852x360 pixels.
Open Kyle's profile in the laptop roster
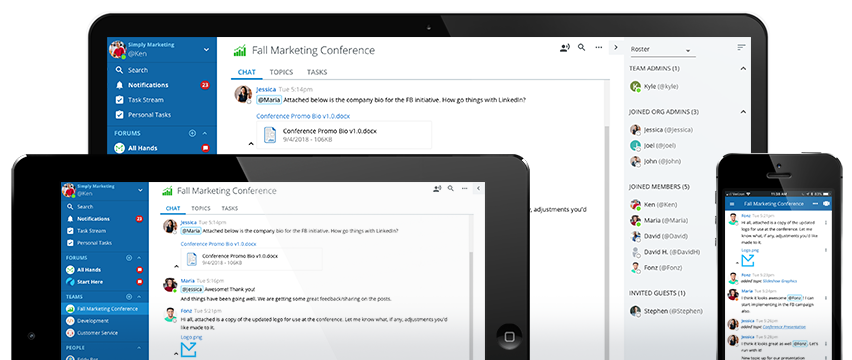point(654,86)
